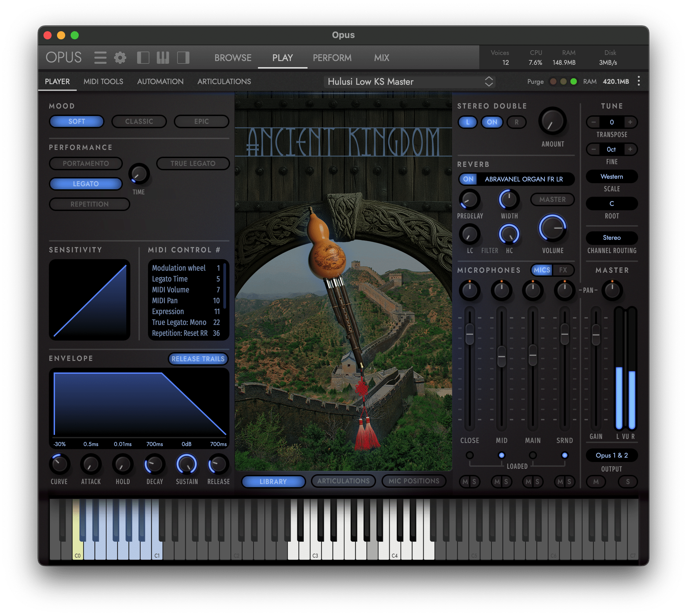Increase transpose with the plus button
Image resolution: width=687 pixels, height=616 pixels.
click(630, 122)
